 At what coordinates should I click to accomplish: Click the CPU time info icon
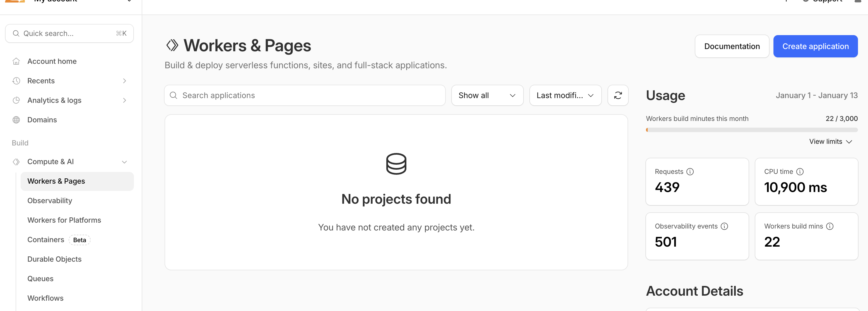tap(800, 172)
